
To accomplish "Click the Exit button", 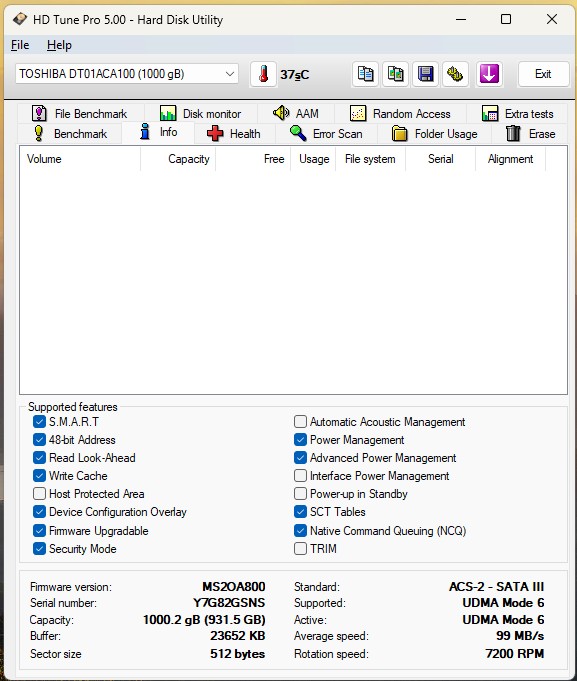I will point(543,74).
